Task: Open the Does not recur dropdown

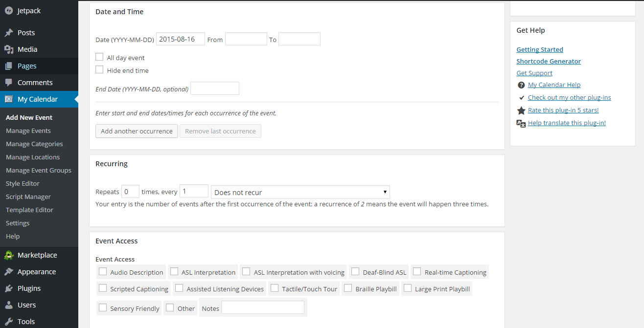Action: coord(300,192)
